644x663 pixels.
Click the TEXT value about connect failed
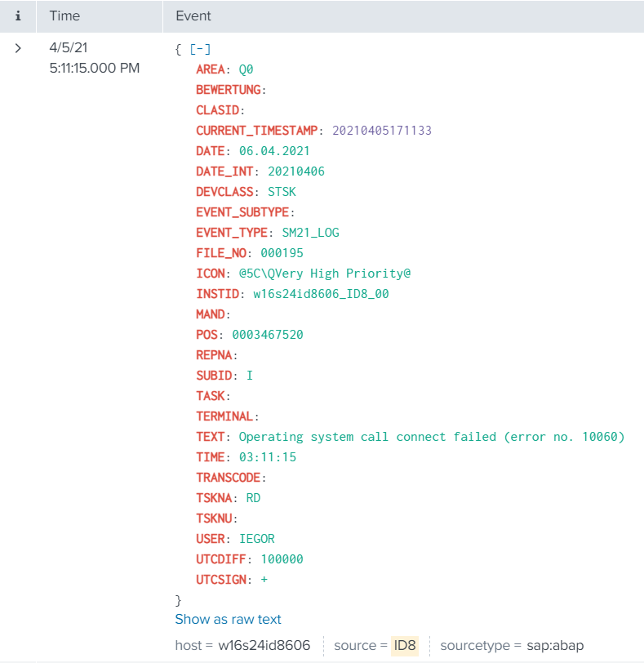(431, 437)
